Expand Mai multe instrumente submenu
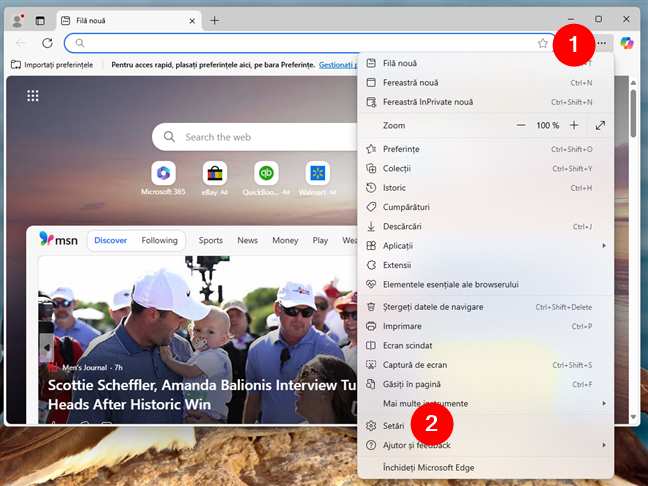The image size is (648, 486). tap(485, 404)
